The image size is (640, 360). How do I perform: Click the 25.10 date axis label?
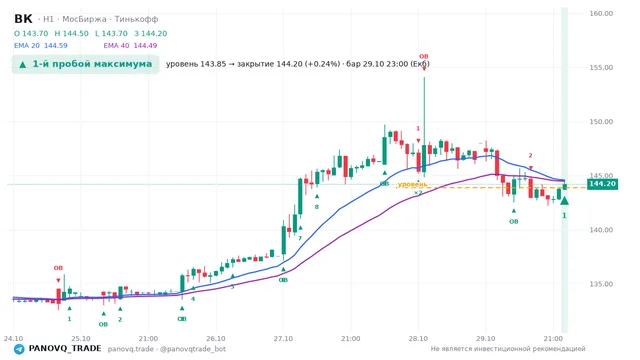click(80, 339)
